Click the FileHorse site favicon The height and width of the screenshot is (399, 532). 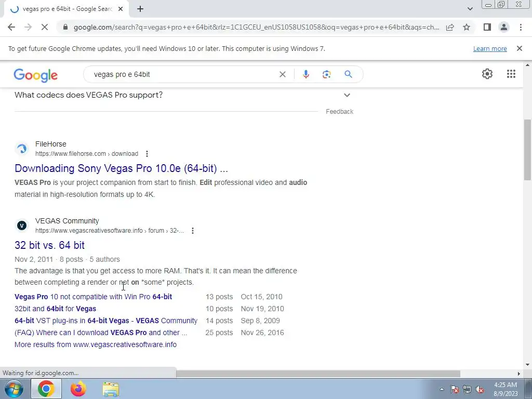pyautogui.click(x=22, y=149)
